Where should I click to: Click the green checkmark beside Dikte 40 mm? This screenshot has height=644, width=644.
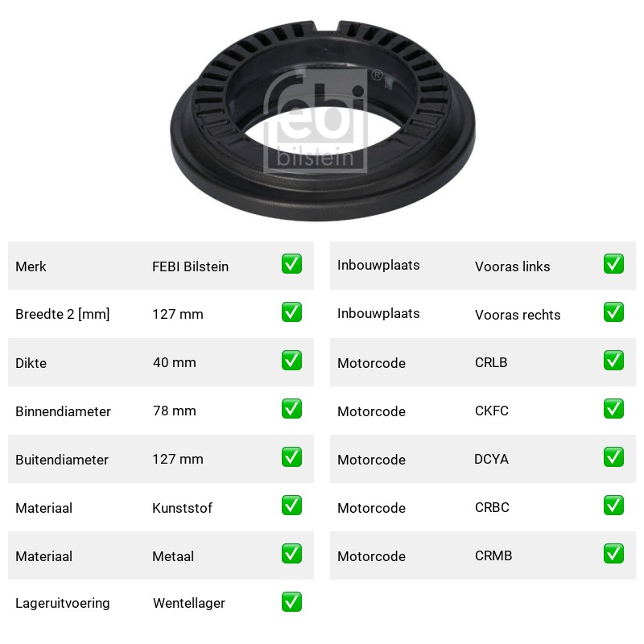click(291, 360)
